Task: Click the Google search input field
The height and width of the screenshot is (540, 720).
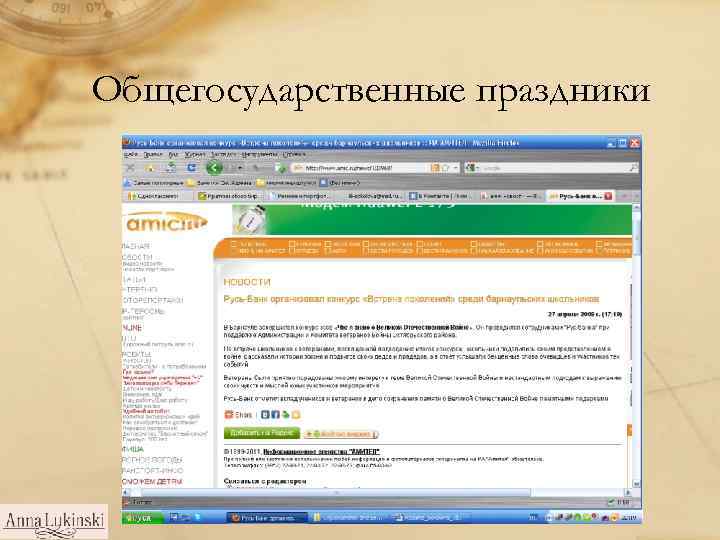Action: click(553, 168)
